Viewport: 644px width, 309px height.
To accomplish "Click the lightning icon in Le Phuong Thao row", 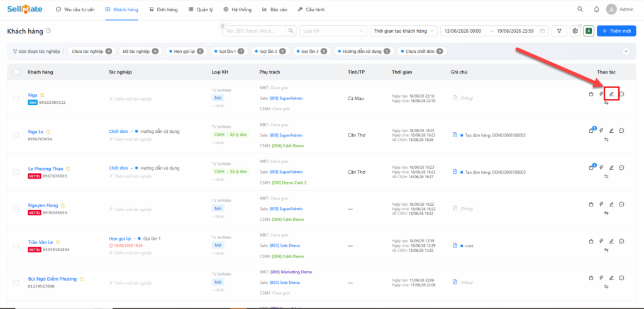I will 601,167.
